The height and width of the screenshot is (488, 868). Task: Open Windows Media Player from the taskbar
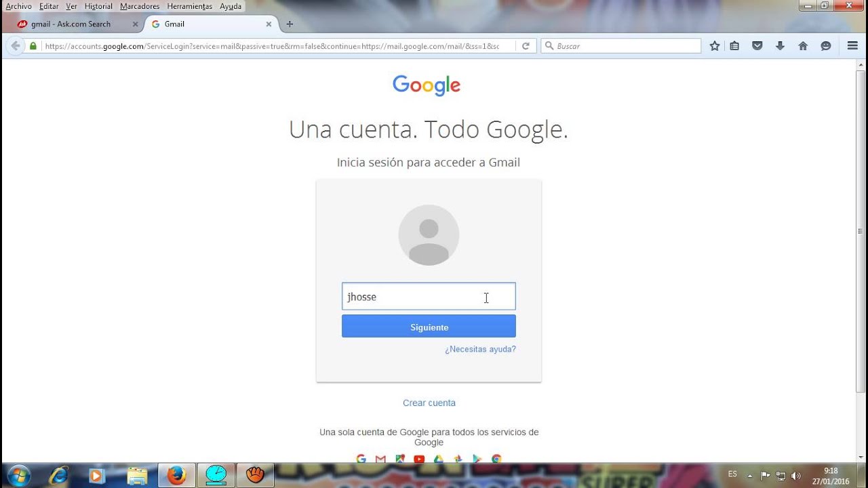97,475
